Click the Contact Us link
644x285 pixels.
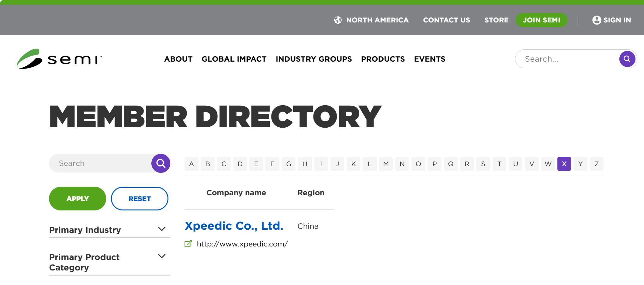point(447,20)
